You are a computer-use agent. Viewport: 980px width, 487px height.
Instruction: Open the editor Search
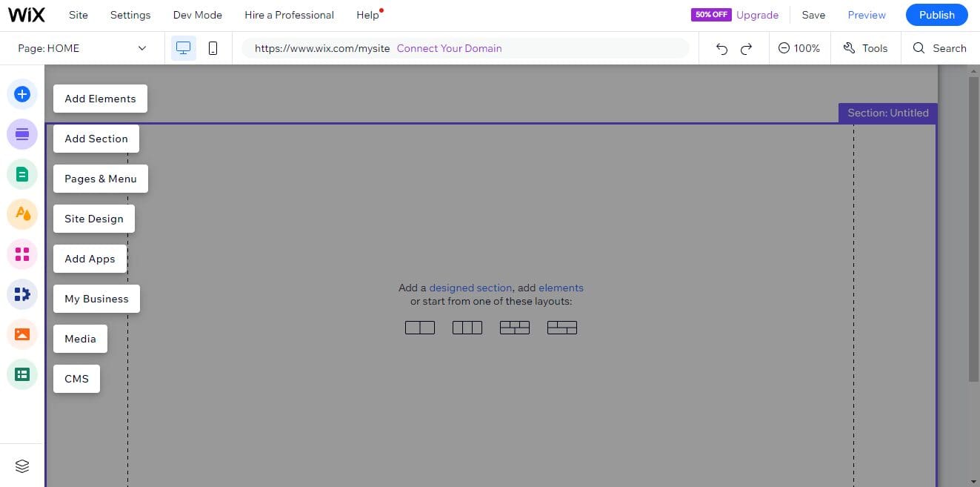pos(939,48)
